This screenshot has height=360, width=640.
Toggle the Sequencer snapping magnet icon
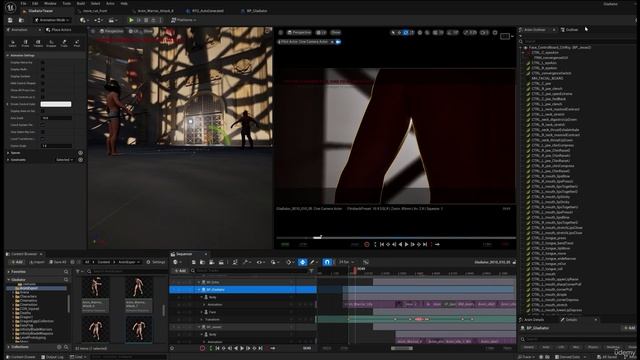point(327,262)
